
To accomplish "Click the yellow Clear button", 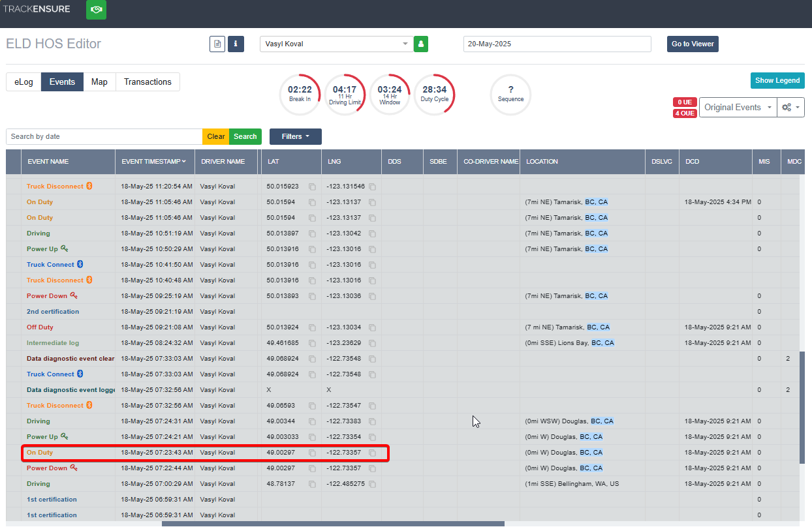I will click(216, 136).
